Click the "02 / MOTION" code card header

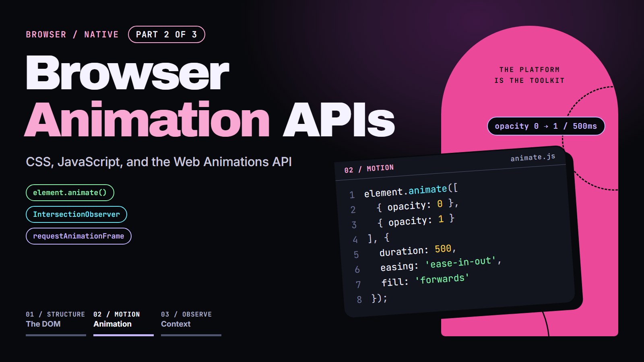click(x=369, y=169)
